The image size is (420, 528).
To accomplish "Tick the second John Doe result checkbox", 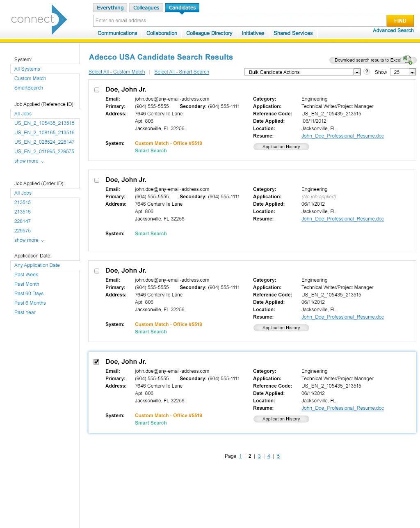I will click(x=97, y=180).
